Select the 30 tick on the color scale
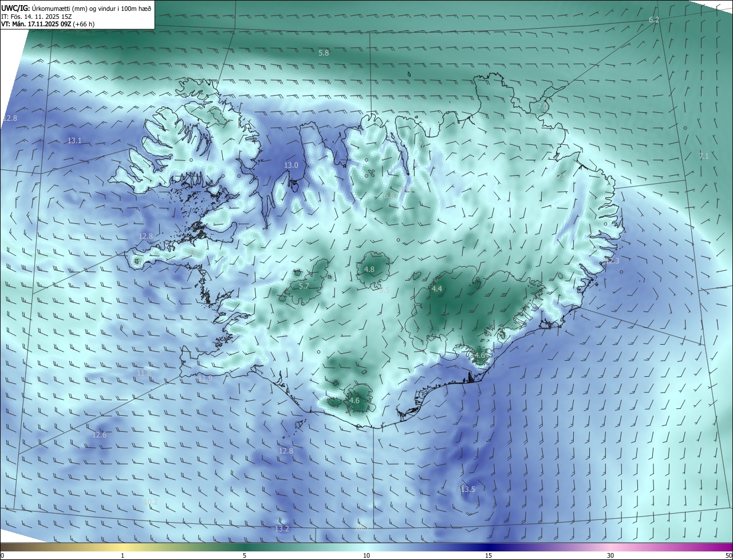 [x=610, y=556]
